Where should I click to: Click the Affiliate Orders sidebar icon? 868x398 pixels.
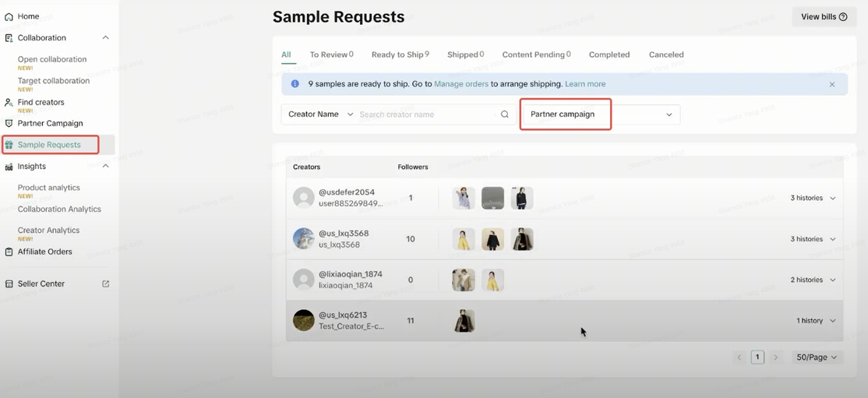click(9, 252)
